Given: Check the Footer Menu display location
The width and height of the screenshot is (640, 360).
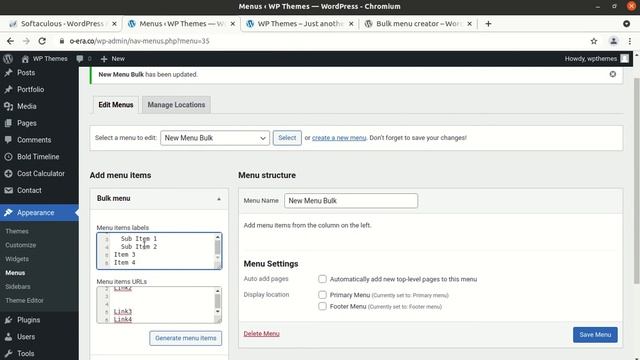Looking at the screenshot, I should click(322, 306).
